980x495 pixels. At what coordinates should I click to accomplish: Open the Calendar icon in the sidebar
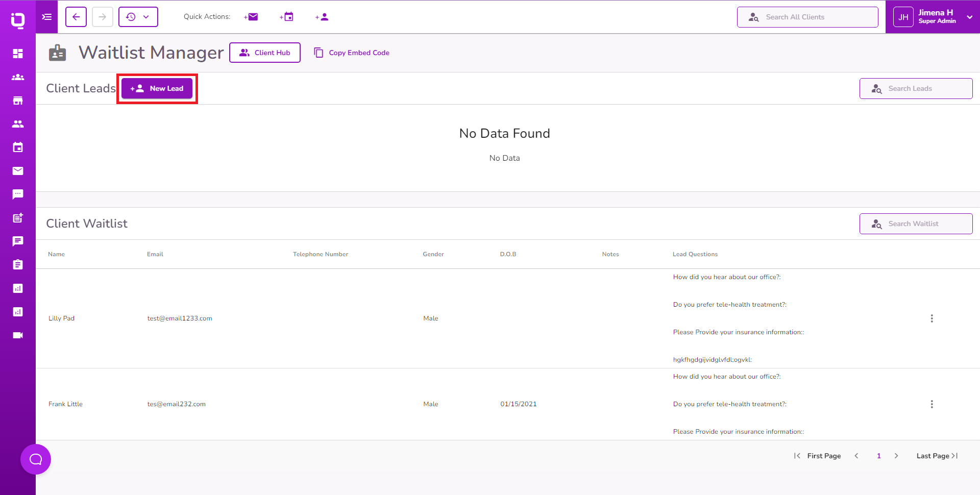click(18, 147)
